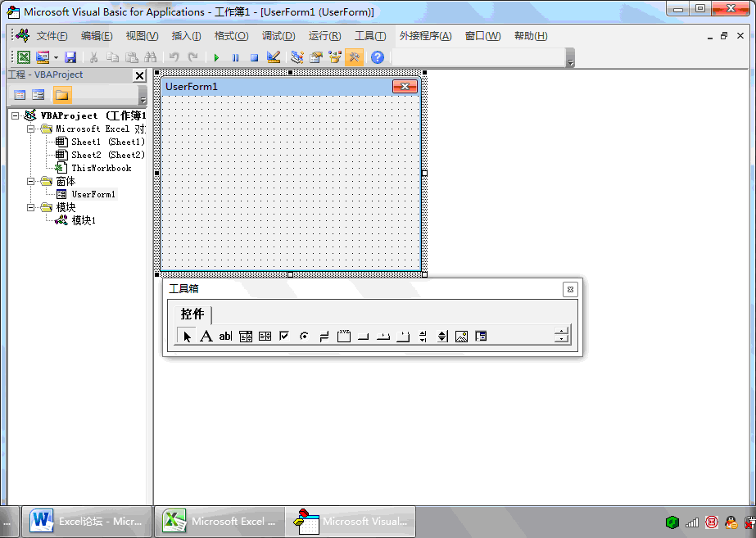Save the workbook with the floppy icon

[70, 57]
